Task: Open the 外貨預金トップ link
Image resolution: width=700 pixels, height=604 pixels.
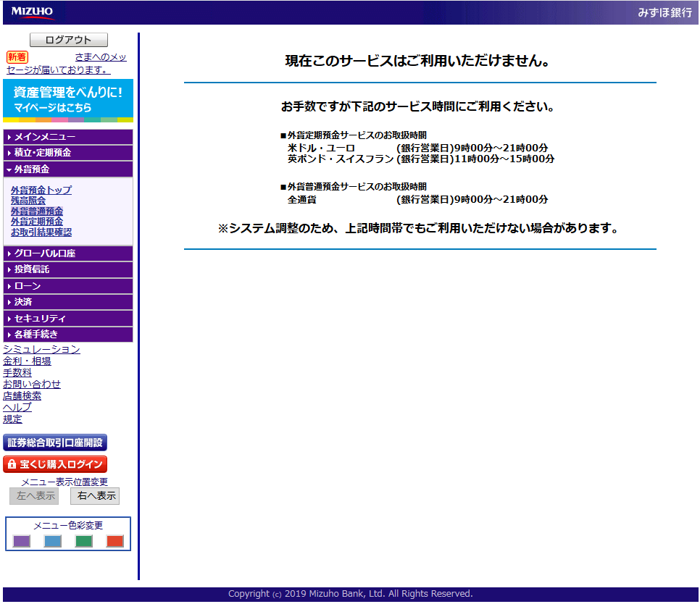Action: point(41,190)
